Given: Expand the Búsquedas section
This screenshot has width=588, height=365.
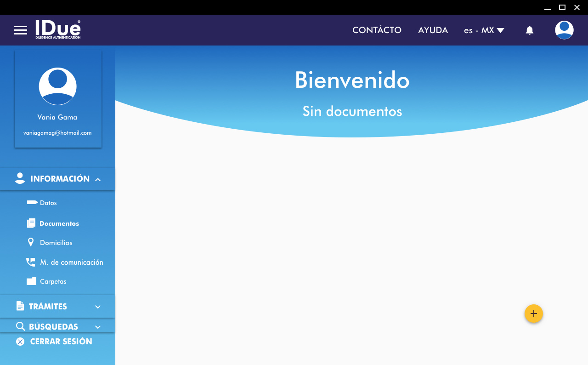Looking at the screenshot, I should pyautogui.click(x=97, y=327).
